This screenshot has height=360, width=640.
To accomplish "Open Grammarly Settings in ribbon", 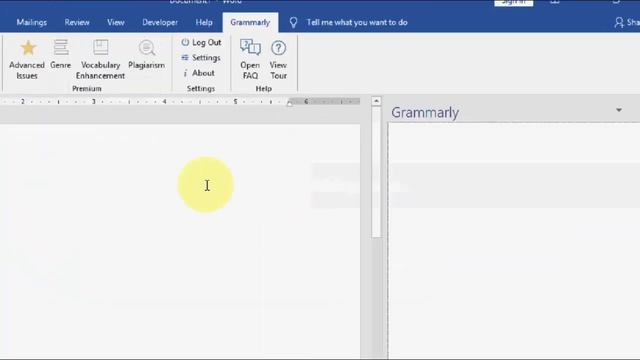I will point(201,58).
